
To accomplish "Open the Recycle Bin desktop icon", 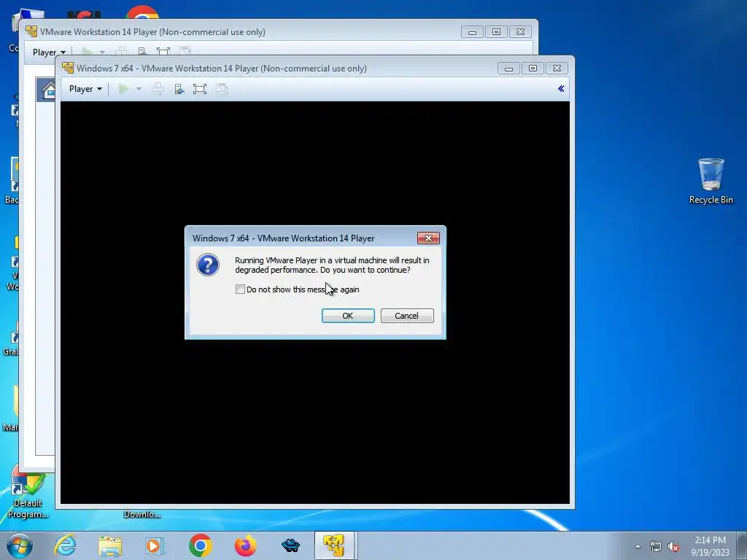I will pos(711,181).
